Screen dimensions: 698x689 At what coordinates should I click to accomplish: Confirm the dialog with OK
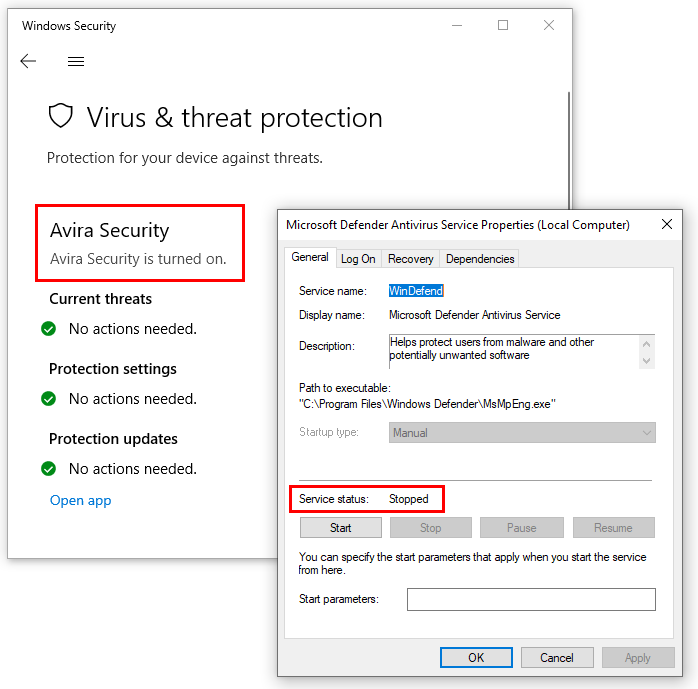click(476, 657)
